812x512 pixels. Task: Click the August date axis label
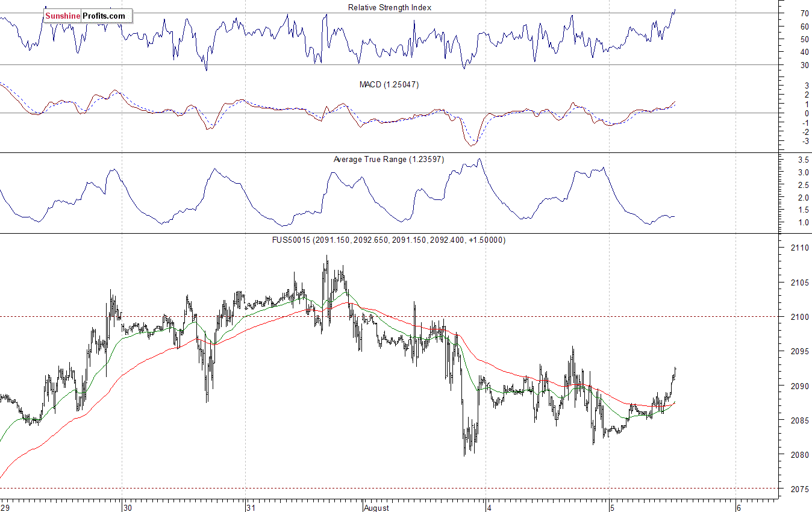(378, 508)
